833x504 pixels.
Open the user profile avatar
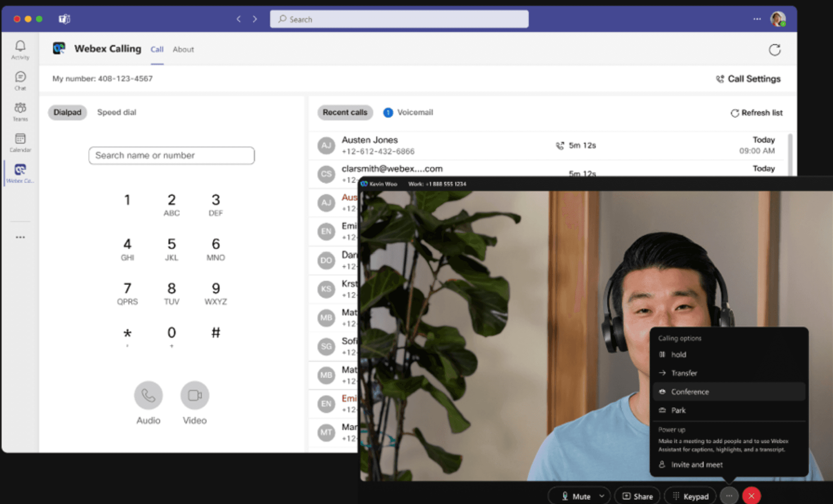point(778,19)
